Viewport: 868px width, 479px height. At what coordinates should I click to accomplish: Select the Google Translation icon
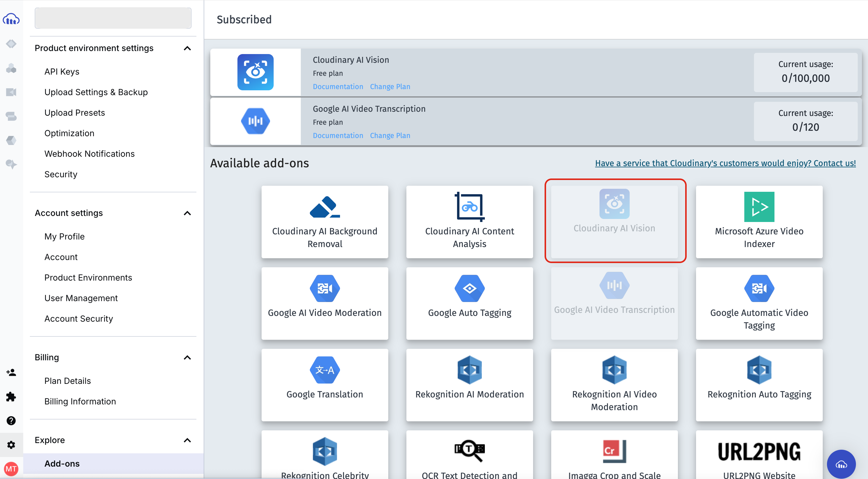pos(325,370)
